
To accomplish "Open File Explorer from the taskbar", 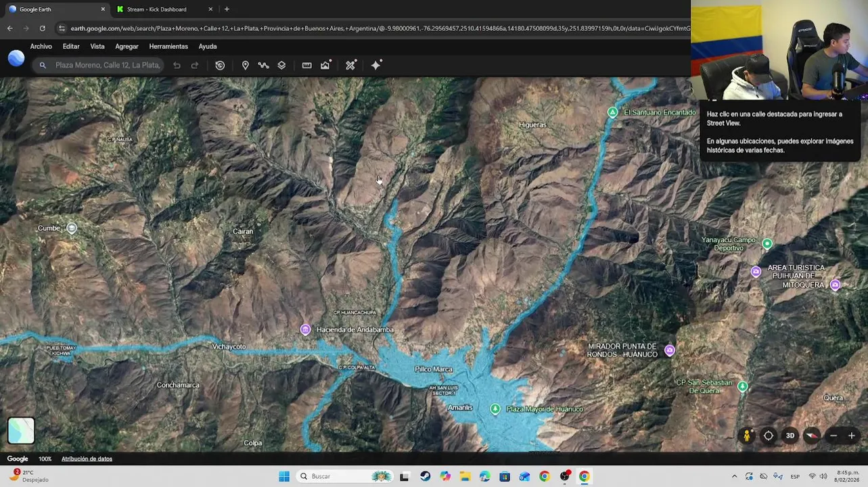I will tap(465, 477).
